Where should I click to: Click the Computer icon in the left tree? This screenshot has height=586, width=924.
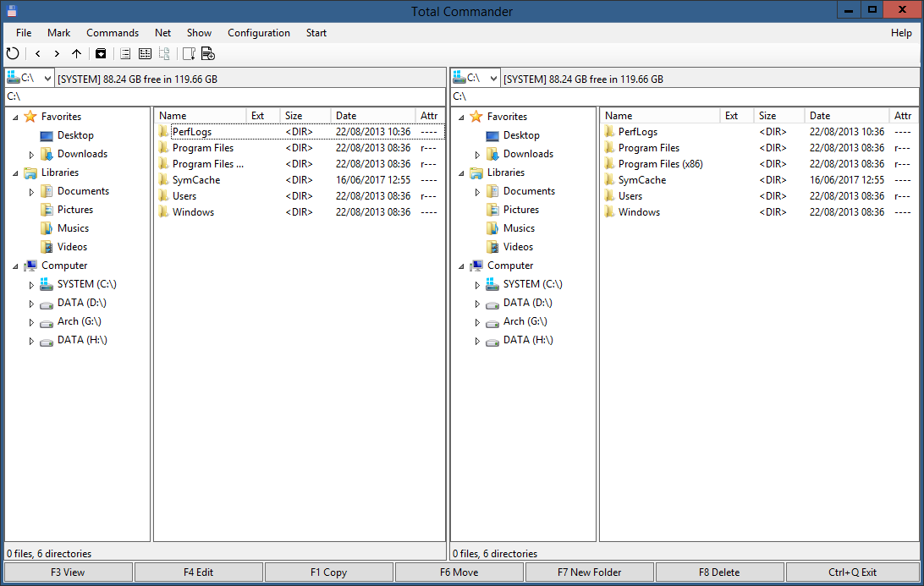coord(30,266)
